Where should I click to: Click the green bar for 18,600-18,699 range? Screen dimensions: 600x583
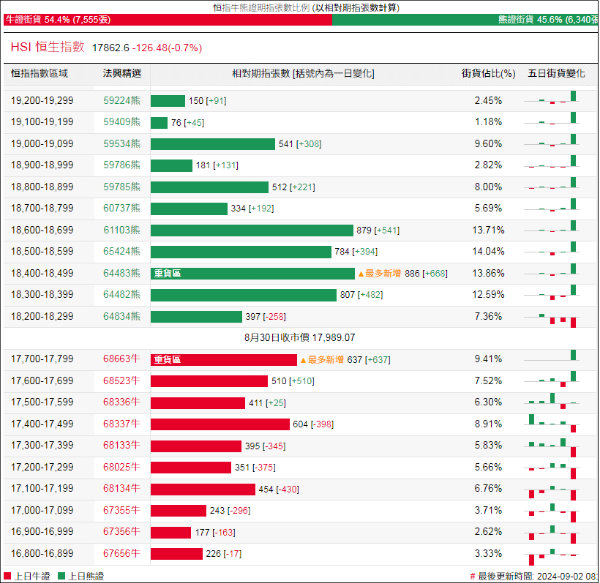click(x=252, y=230)
